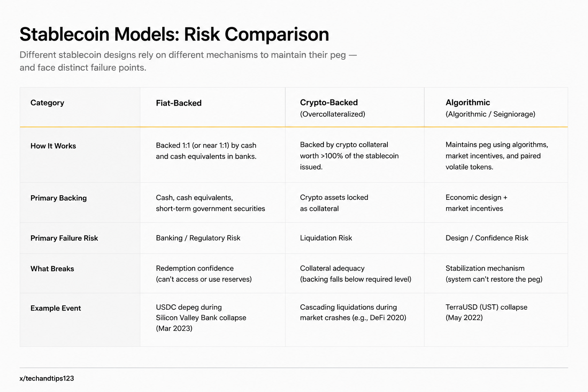Click the Primary Backing row label
The image size is (588, 392).
pos(59,198)
